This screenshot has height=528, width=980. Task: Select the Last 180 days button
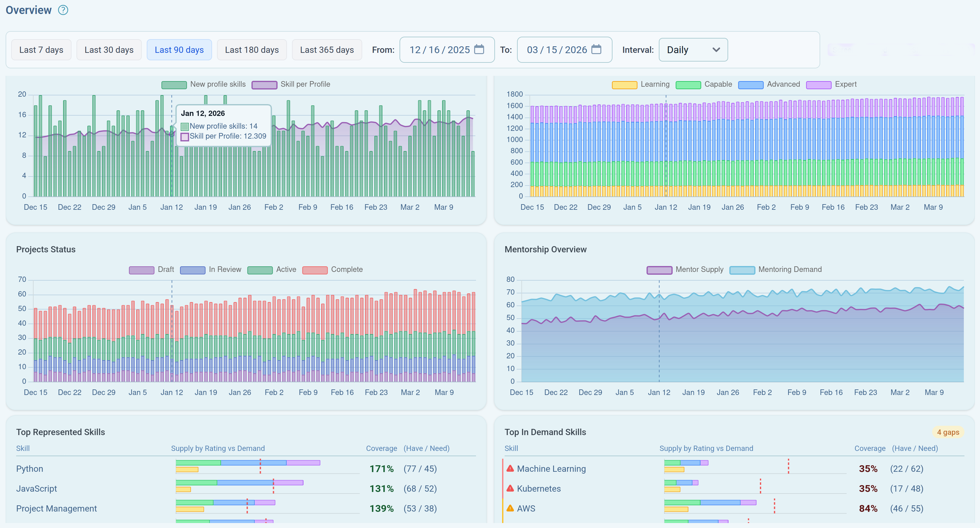pyautogui.click(x=252, y=49)
